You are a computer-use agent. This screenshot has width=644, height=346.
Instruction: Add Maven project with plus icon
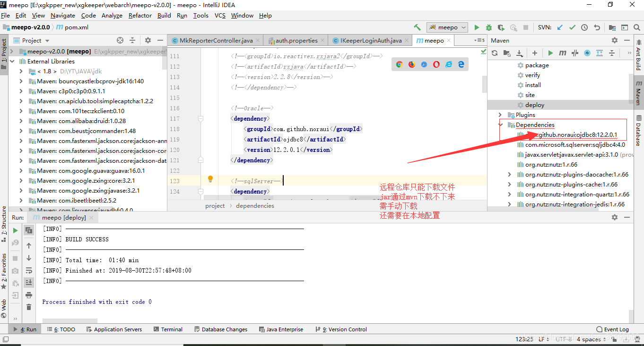pyautogui.click(x=535, y=53)
